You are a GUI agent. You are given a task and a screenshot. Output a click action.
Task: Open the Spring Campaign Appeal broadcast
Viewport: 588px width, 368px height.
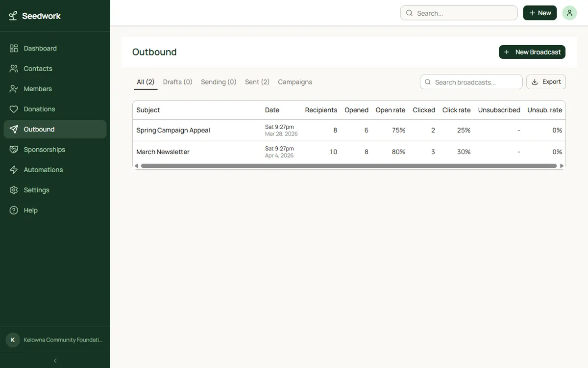click(172, 129)
